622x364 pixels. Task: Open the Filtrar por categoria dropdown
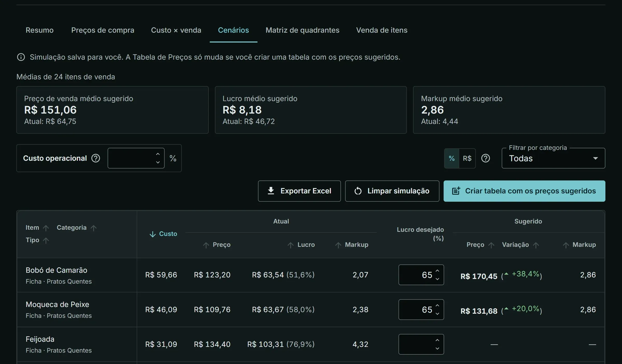pyautogui.click(x=553, y=158)
